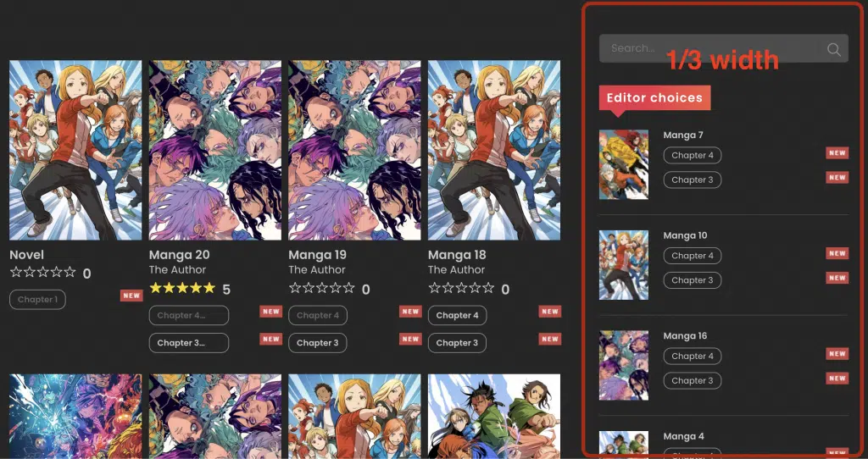Viewport: 868px width, 459px height.
Task: Open Chapter 4 of Manga 16
Action: 693,357
